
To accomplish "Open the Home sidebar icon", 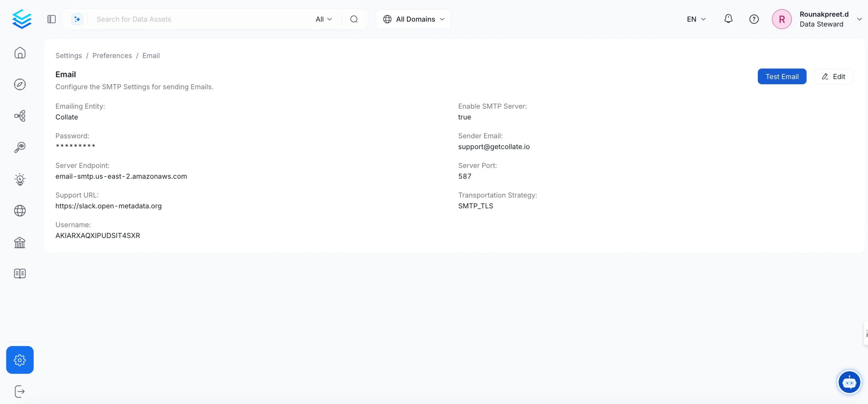I will click(20, 53).
